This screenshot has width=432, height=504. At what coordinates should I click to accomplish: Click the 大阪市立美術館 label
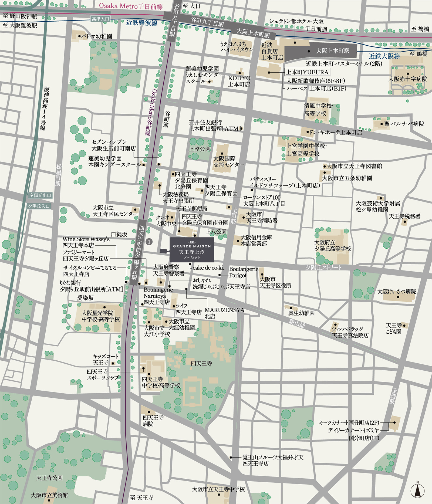click(x=49, y=495)
